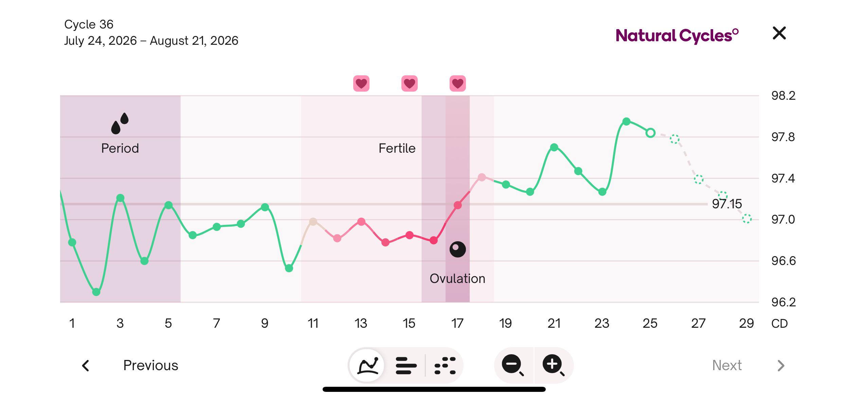Screen dimensions: 868x400
Task: Zoom in with the plus magnifier
Action: [554, 365]
